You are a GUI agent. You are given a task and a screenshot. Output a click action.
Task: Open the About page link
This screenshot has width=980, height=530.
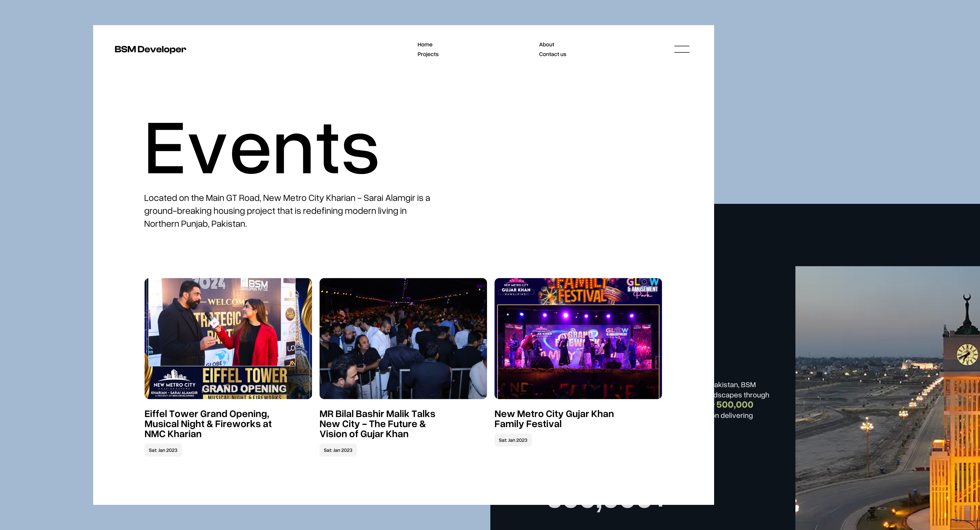click(546, 45)
